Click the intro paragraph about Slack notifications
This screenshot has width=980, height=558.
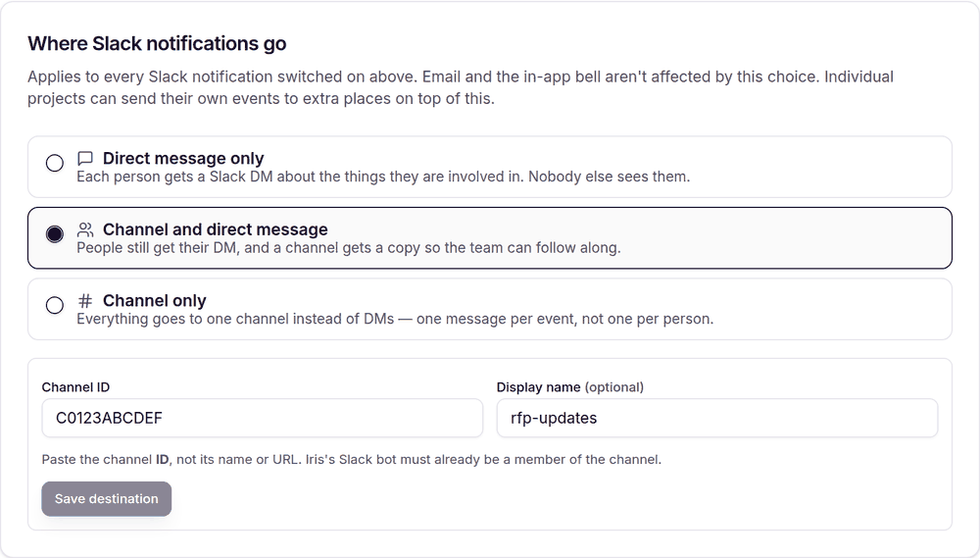461,87
